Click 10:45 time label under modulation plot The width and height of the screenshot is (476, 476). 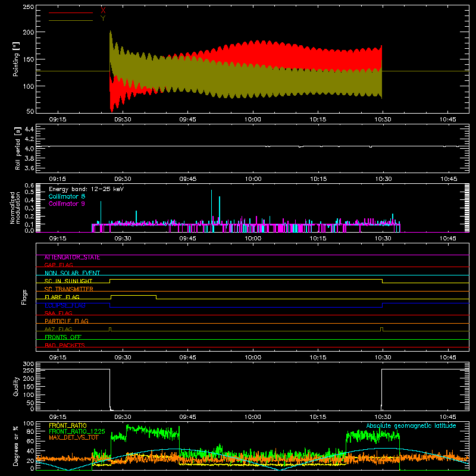448,239
